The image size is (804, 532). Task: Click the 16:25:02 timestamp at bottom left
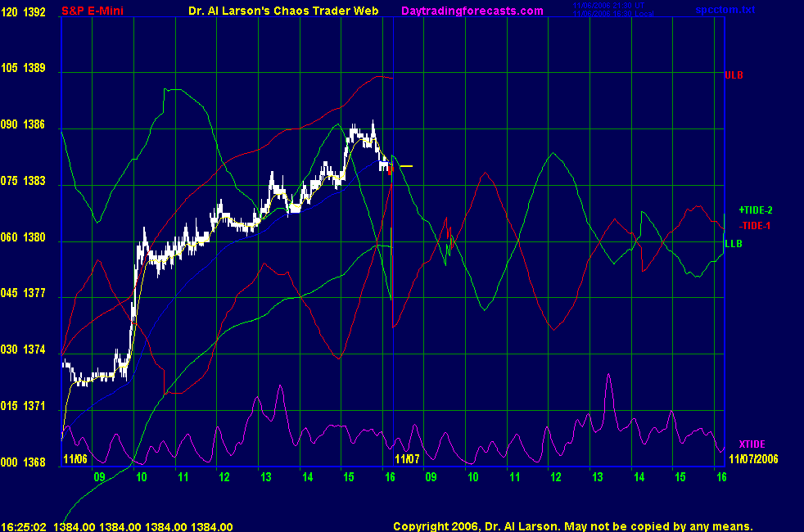[25, 526]
